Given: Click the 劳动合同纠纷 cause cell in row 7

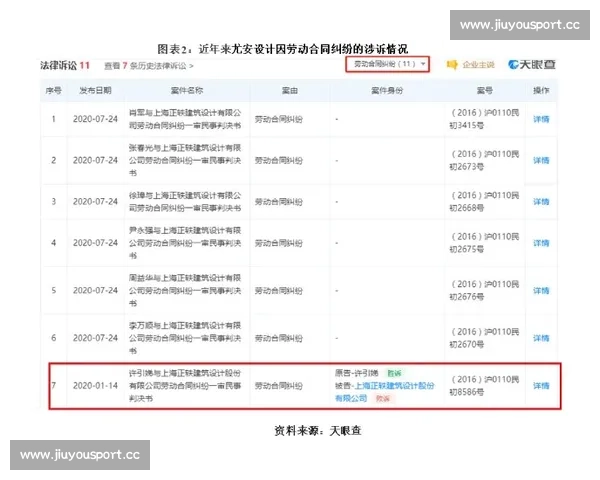Looking at the screenshot, I should (279, 386).
